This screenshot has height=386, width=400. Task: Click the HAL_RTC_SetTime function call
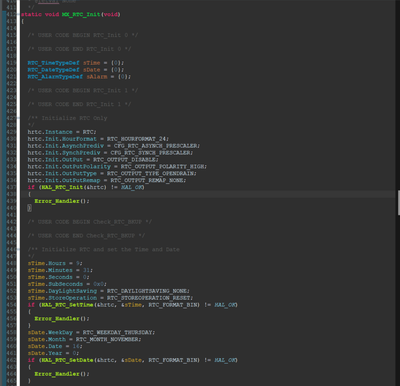67,305
